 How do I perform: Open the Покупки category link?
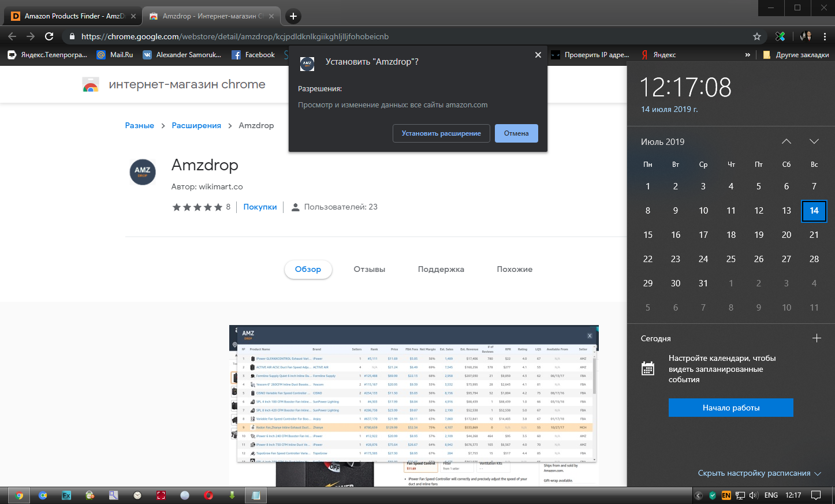pyautogui.click(x=260, y=207)
